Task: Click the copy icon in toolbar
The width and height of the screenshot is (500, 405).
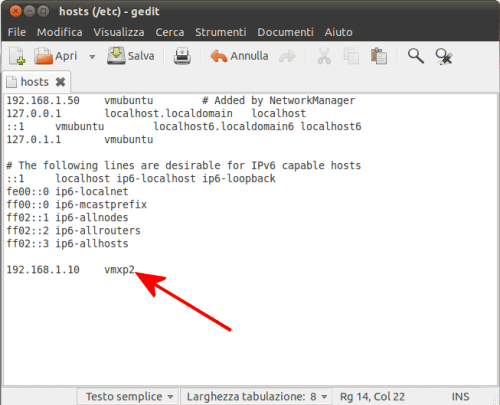Action: click(x=351, y=56)
